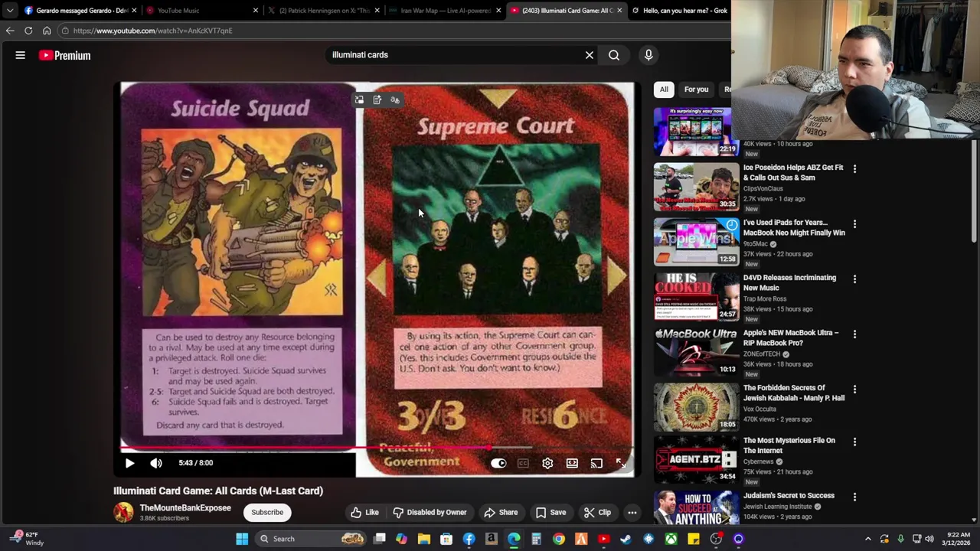Switch to Patrick Henningsen on X tab
980x551 pixels.
pos(324,11)
